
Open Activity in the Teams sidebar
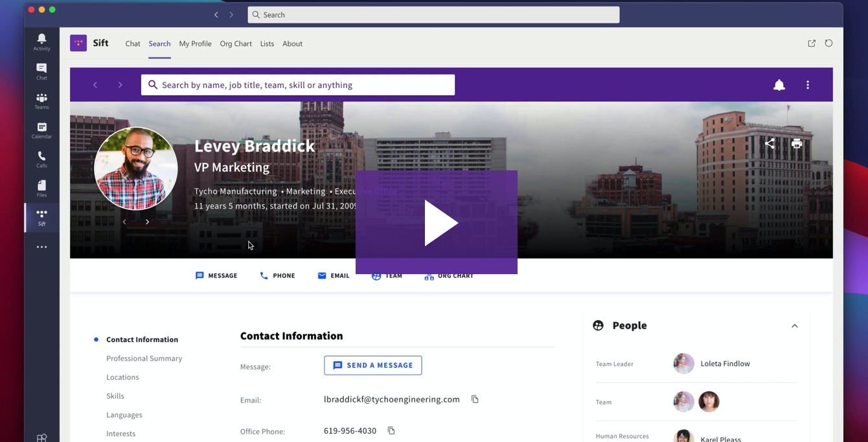click(41, 42)
